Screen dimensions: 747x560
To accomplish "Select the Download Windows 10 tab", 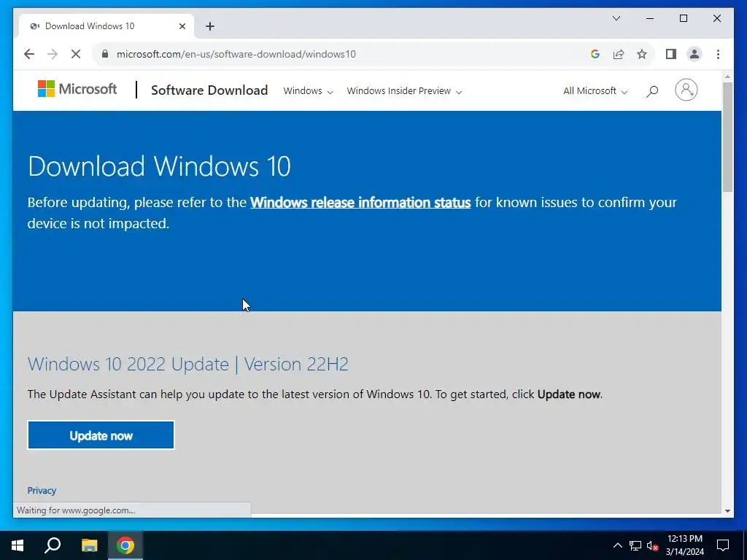I will [106, 26].
